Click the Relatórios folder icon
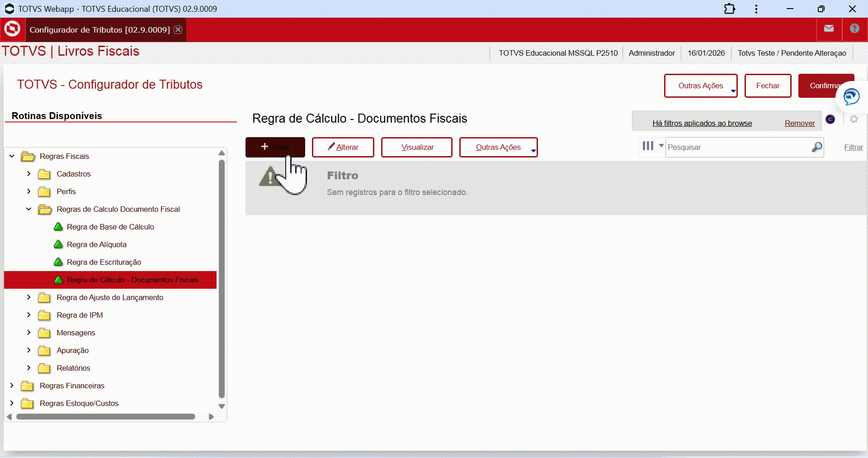This screenshot has width=868, height=458. pos(44,368)
